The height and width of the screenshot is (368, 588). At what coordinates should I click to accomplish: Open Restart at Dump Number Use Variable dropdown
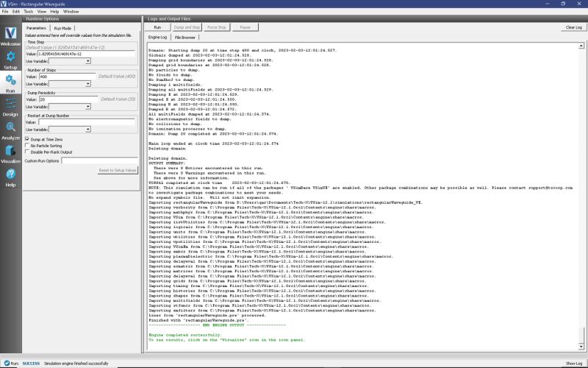[x=70, y=130]
